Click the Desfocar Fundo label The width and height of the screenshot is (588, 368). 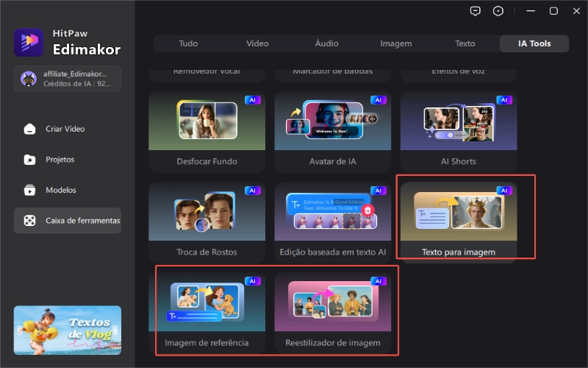(x=207, y=161)
